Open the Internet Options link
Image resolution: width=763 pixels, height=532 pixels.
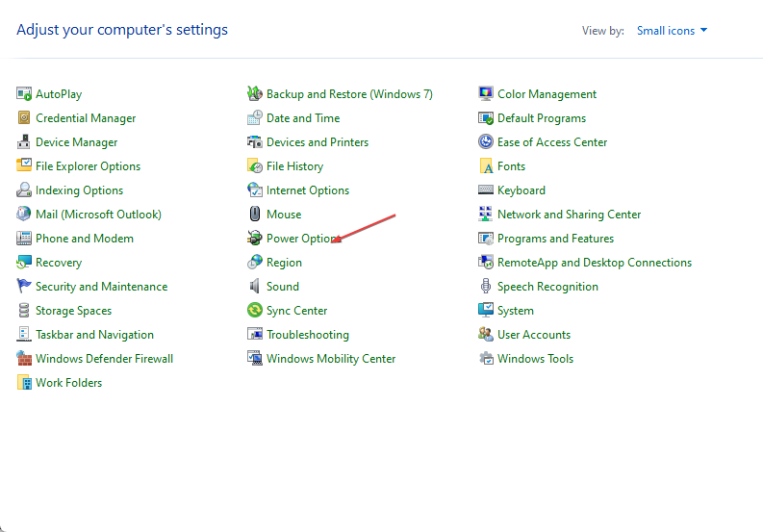[308, 190]
